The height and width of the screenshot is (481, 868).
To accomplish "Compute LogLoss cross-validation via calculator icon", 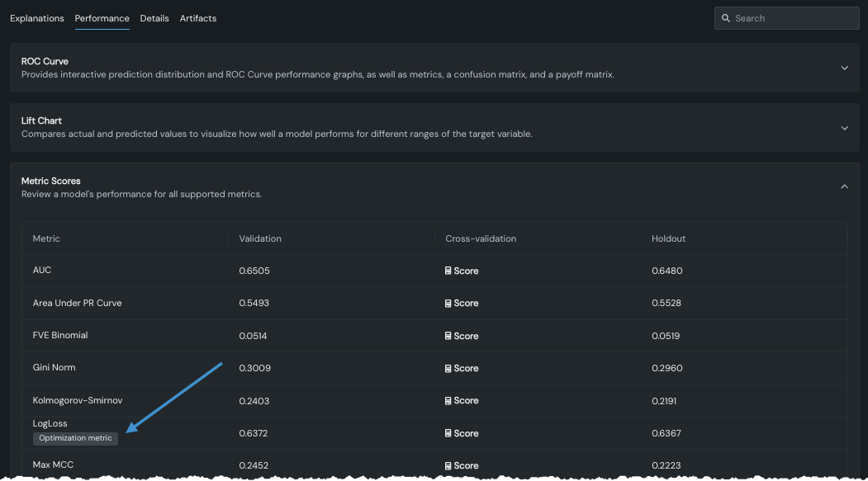I will click(448, 433).
